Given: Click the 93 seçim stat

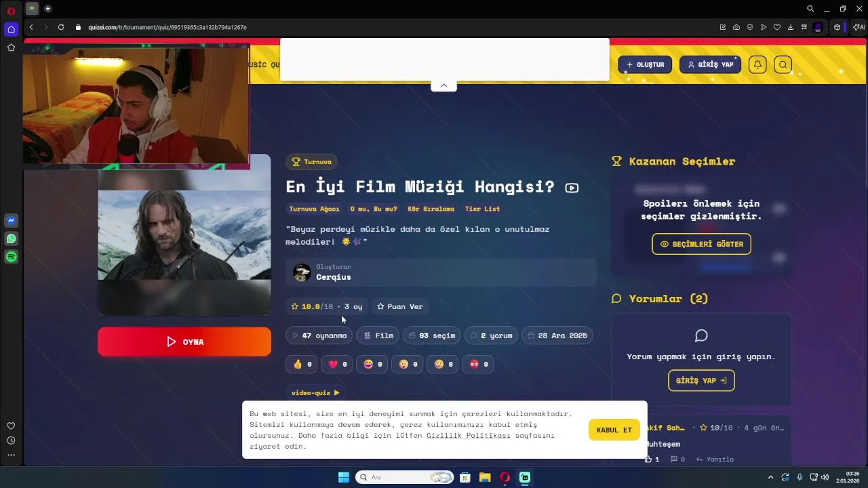Looking at the screenshot, I should (432, 335).
